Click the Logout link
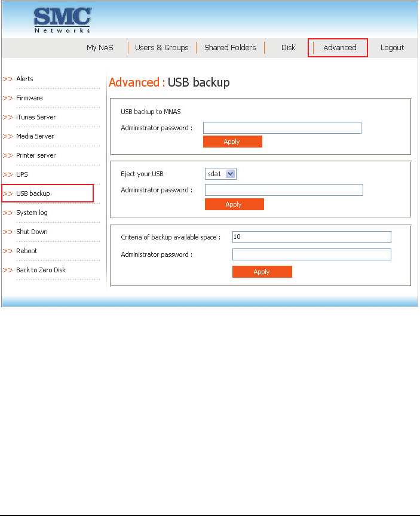This screenshot has height=516, width=420. 392,47
